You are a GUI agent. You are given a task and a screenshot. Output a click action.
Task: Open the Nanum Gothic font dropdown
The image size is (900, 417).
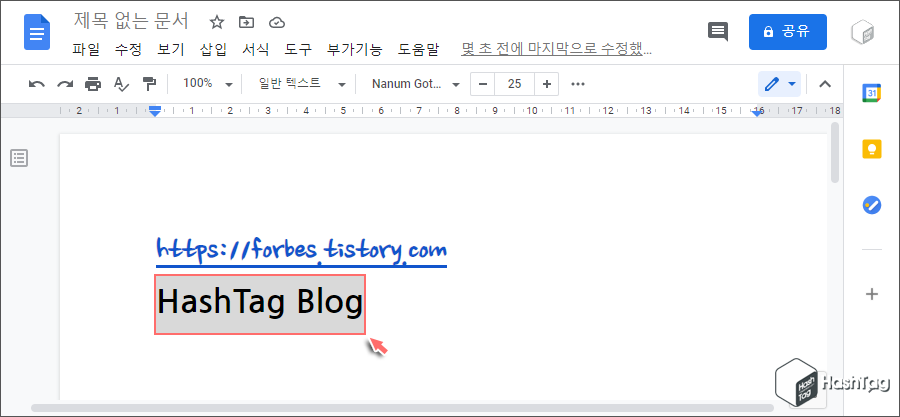click(416, 84)
